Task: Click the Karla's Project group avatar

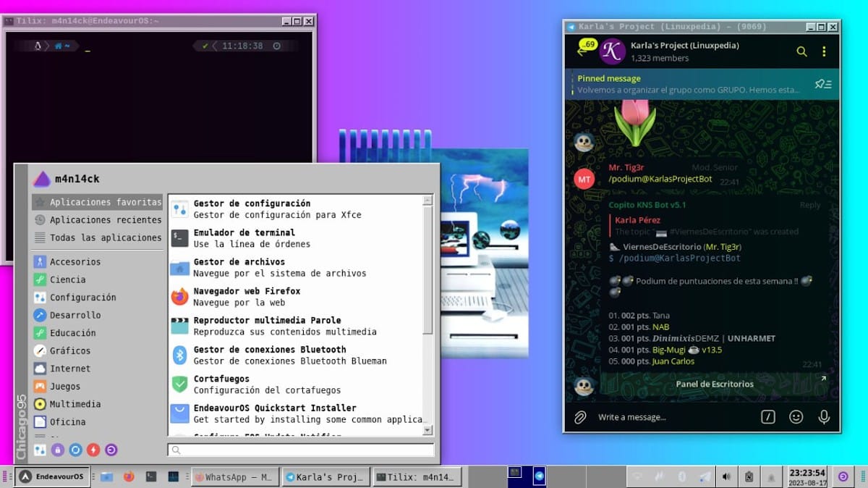Action: pyautogui.click(x=613, y=51)
